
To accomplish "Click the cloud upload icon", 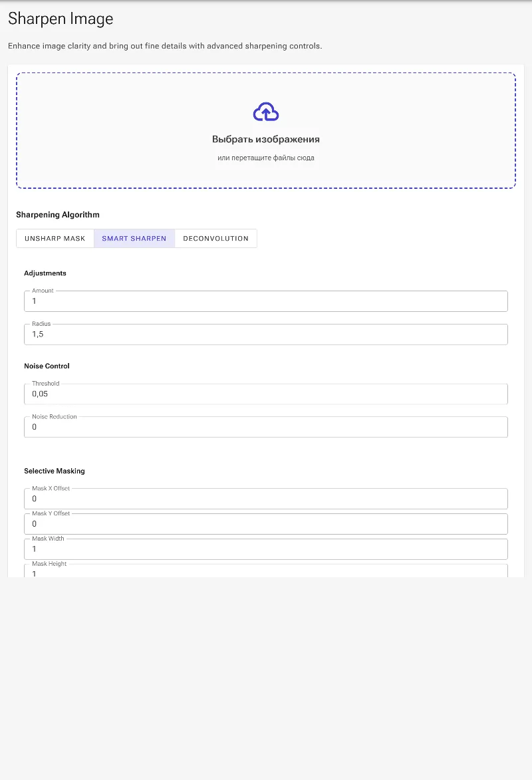I will pos(266,112).
